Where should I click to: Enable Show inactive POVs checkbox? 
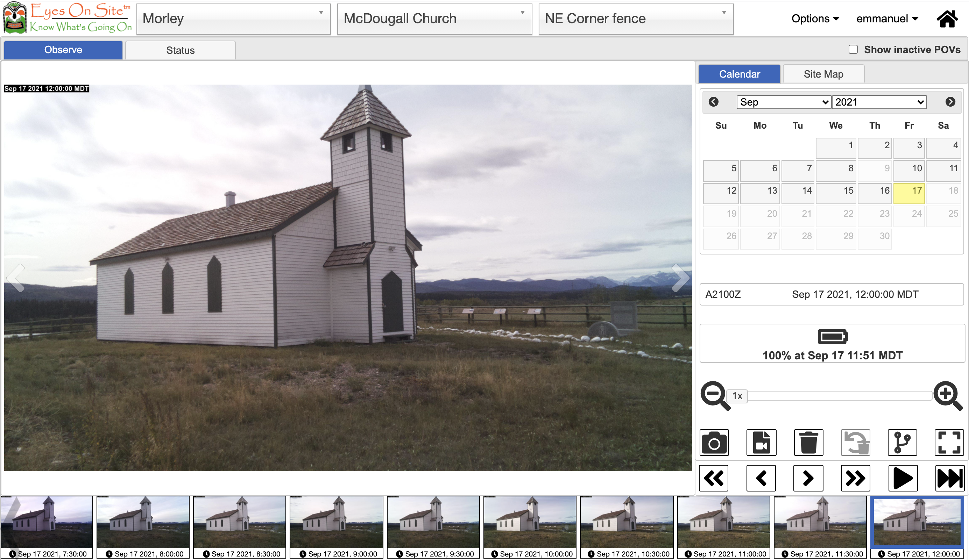[853, 50]
